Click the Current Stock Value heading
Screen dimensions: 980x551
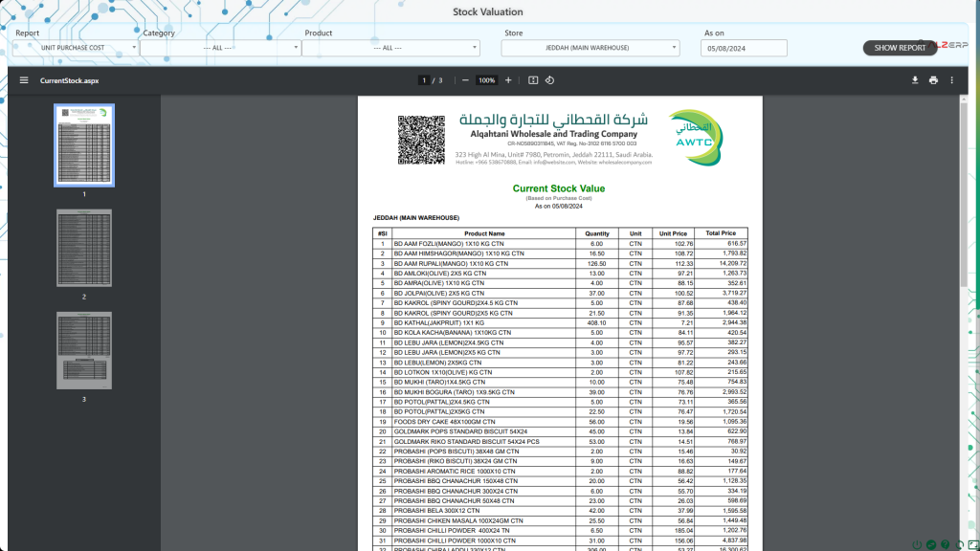coord(559,188)
